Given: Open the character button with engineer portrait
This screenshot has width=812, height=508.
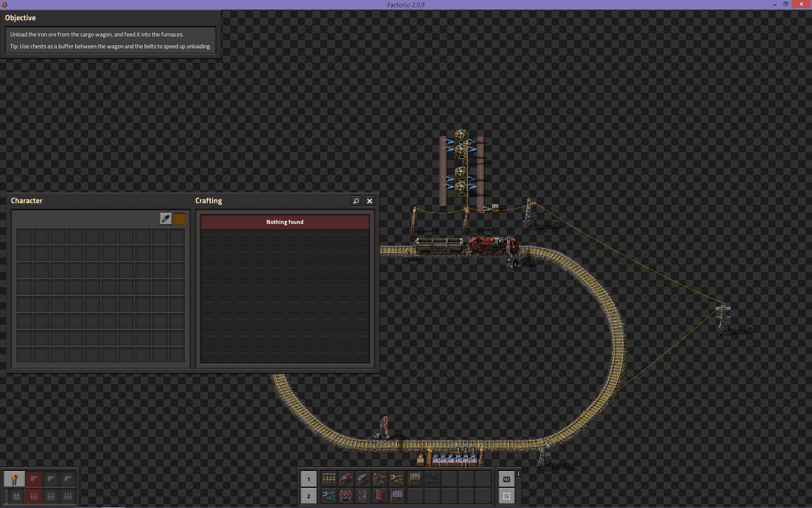Looking at the screenshot, I should (14, 479).
